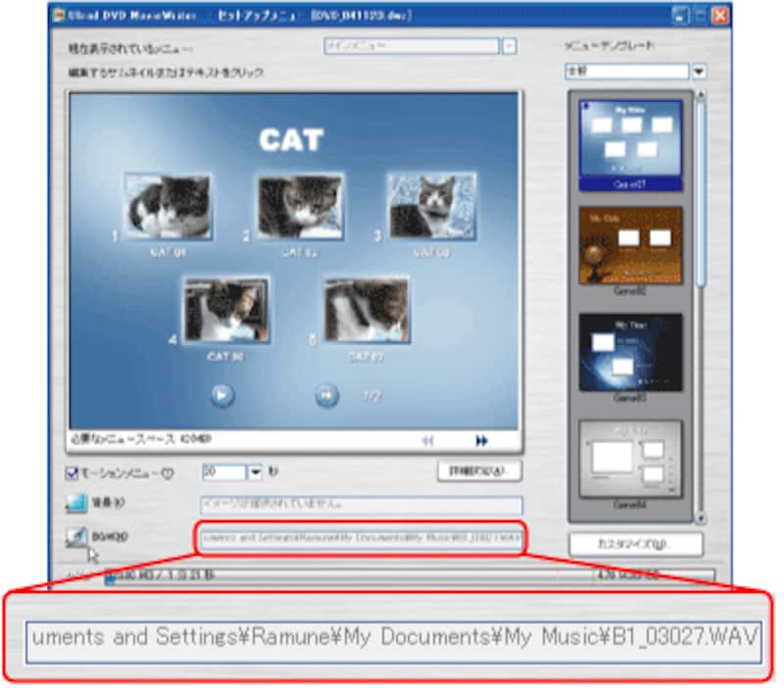This screenshot has height=688, width=784.
Task: Open the menu template category dropdown
Action: pyautogui.click(x=699, y=72)
